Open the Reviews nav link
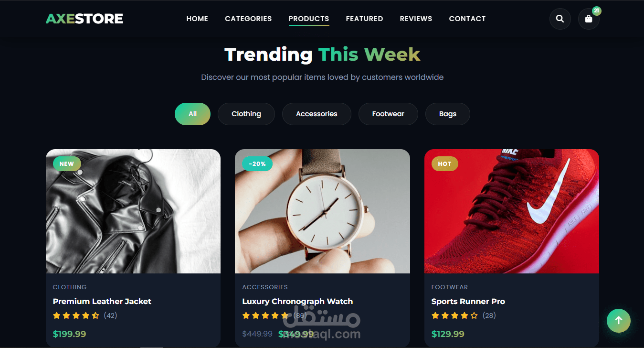644x348 pixels. click(x=416, y=19)
